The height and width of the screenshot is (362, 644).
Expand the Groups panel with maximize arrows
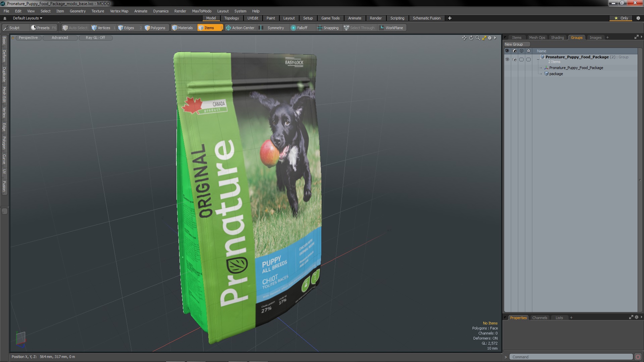[636, 37]
